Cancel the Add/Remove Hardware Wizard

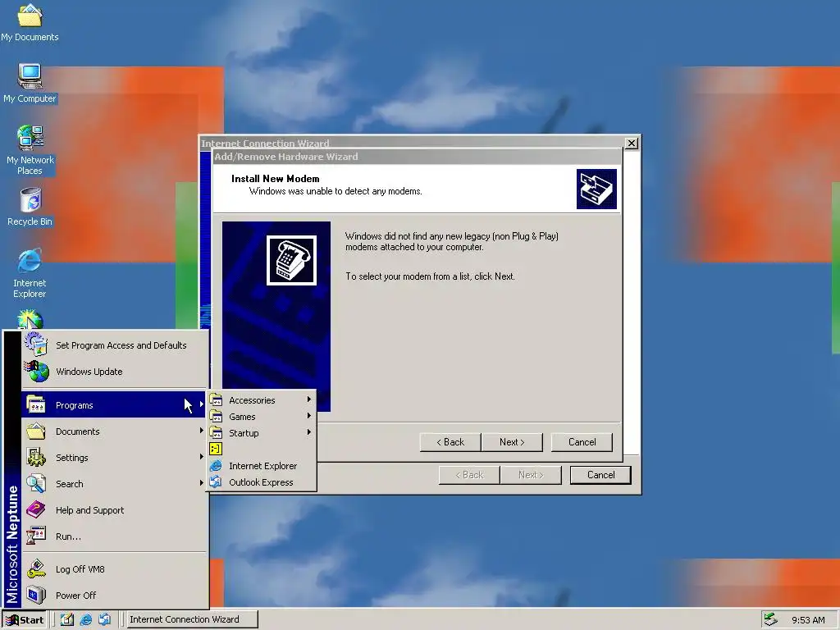[x=582, y=442]
